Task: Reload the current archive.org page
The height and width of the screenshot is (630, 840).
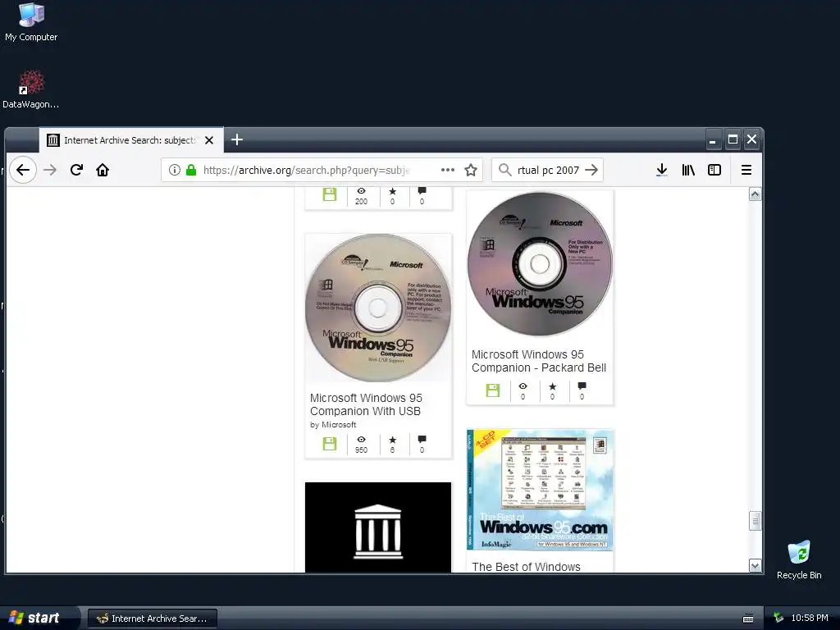Action: [76, 170]
